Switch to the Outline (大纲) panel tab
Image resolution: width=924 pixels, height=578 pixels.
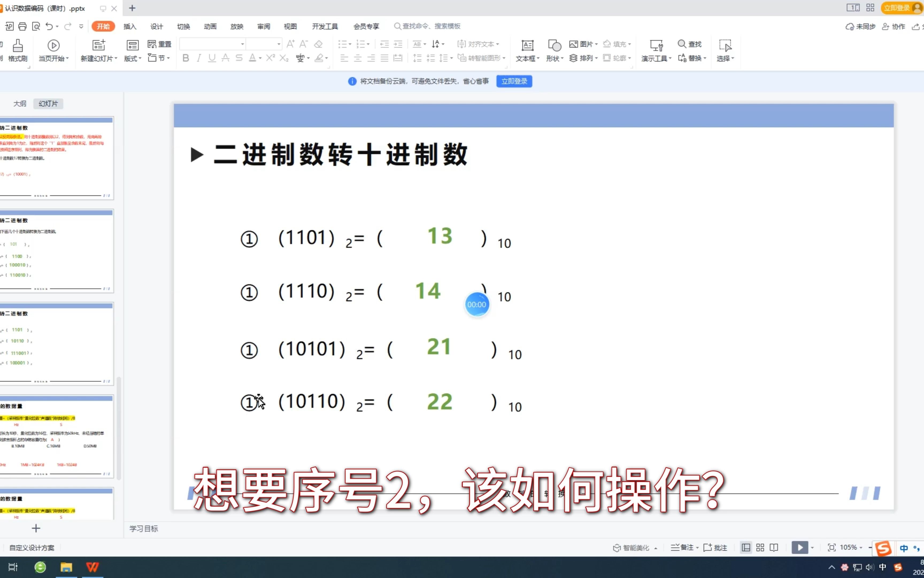tap(20, 104)
